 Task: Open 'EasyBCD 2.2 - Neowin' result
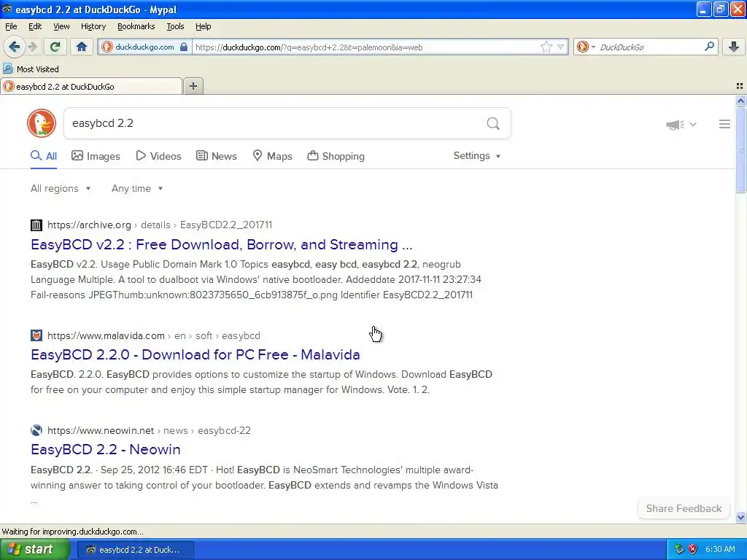click(106, 449)
